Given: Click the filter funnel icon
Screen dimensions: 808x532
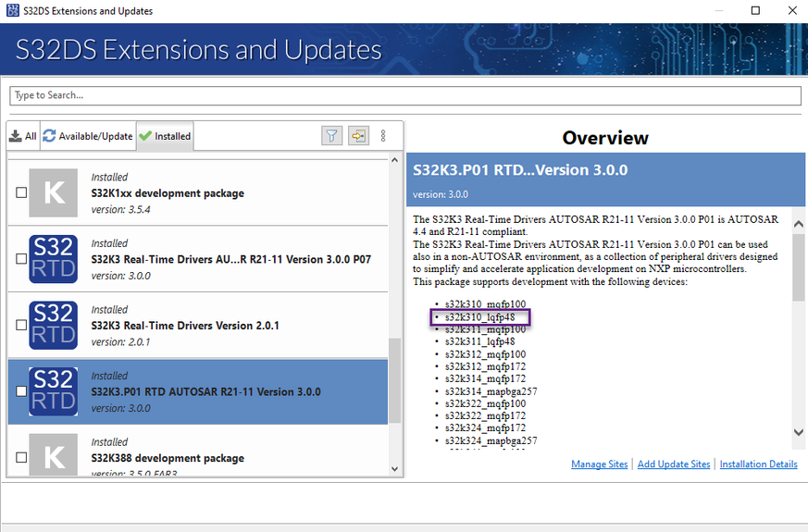Looking at the screenshot, I should tap(331, 135).
